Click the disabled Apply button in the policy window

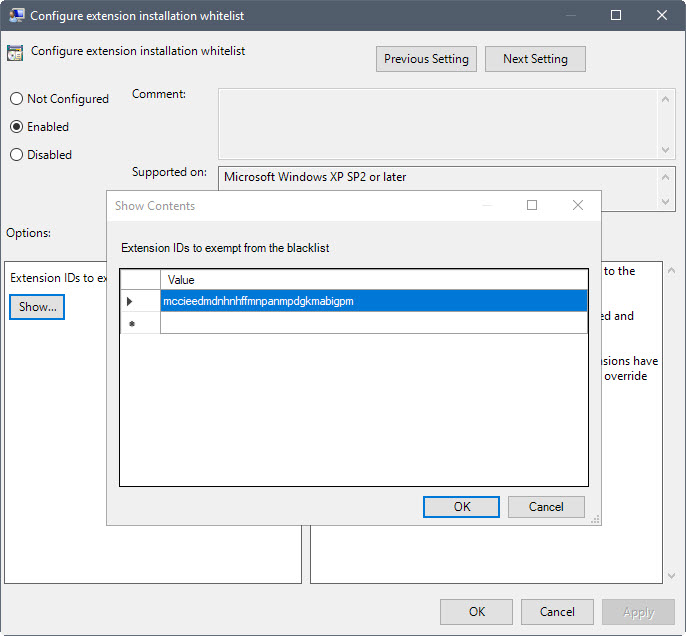click(x=638, y=612)
